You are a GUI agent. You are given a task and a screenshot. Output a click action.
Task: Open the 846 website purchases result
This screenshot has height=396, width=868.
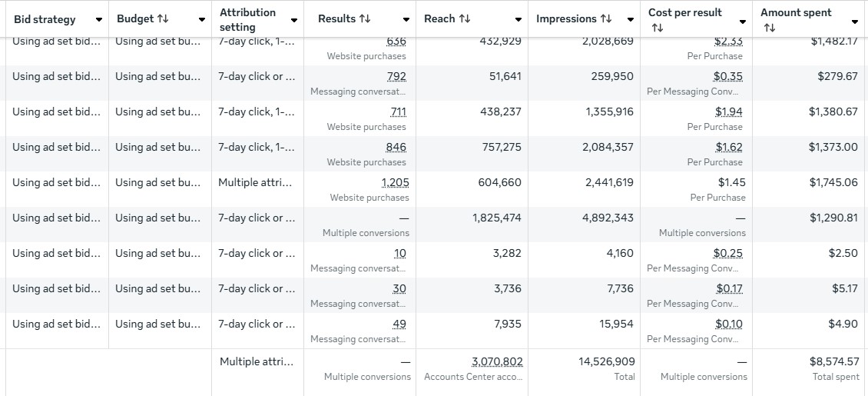point(396,148)
